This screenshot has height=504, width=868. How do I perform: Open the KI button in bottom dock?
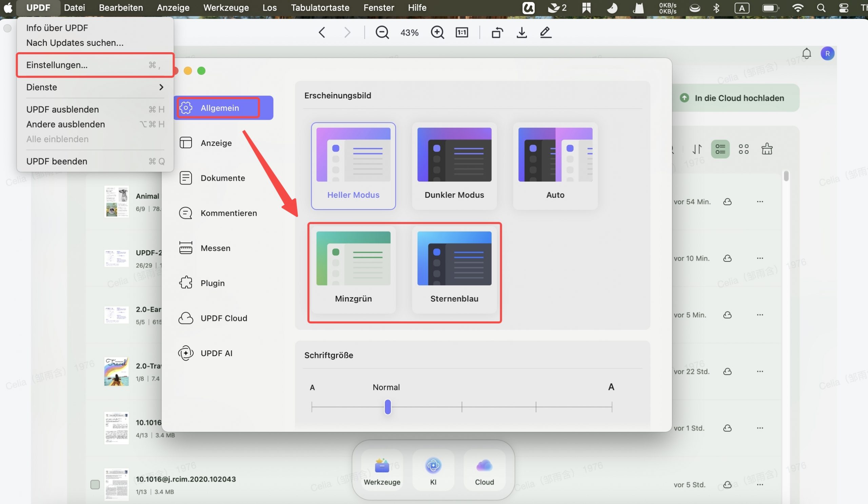pos(433,470)
